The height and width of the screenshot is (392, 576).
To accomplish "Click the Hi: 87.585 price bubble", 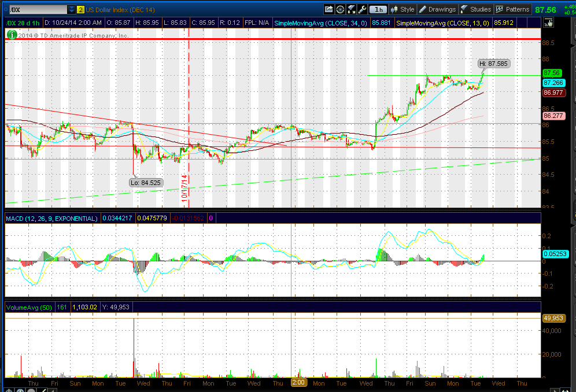I will click(x=494, y=64).
